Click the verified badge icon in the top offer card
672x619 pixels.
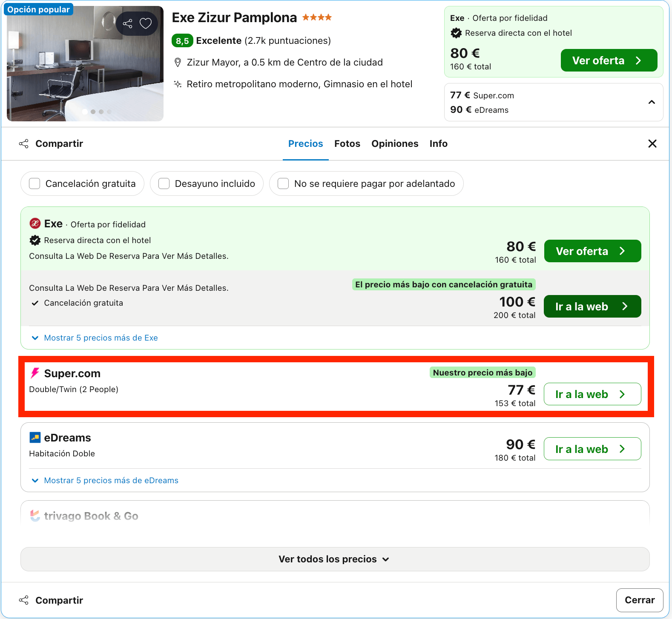456,33
